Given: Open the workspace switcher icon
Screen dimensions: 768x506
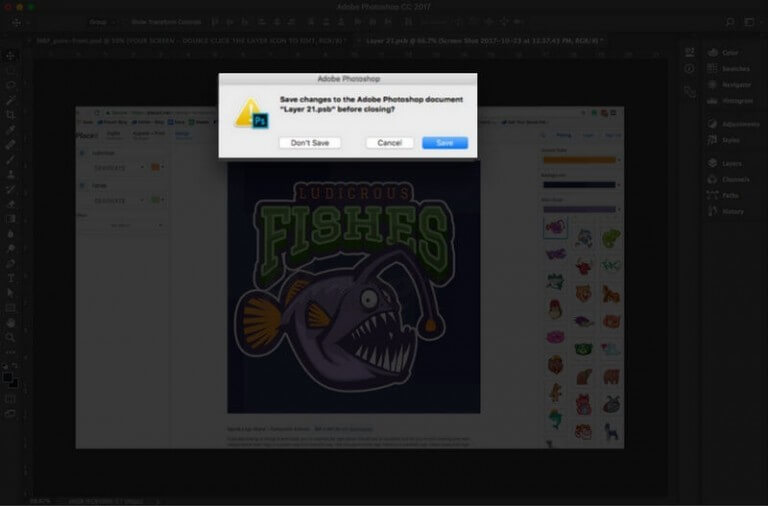Looking at the screenshot, I should click(750, 22).
